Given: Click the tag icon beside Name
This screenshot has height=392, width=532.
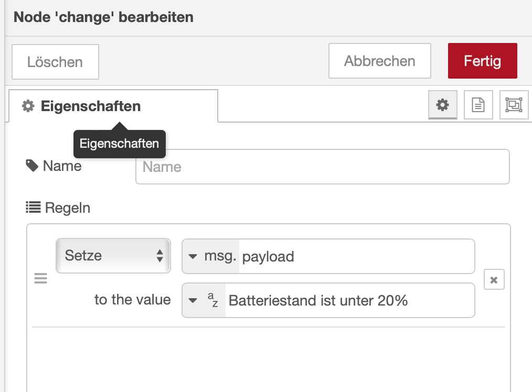Looking at the screenshot, I should 32,166.
